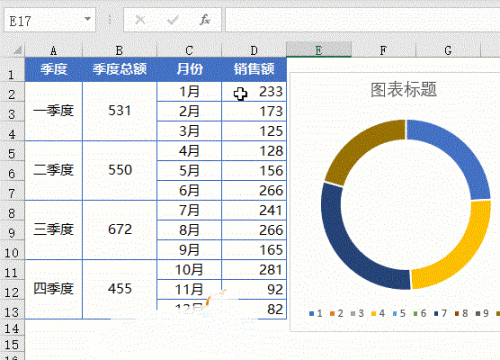The image size is (500, 360).
Task: Select column C header
Action: 189,50
